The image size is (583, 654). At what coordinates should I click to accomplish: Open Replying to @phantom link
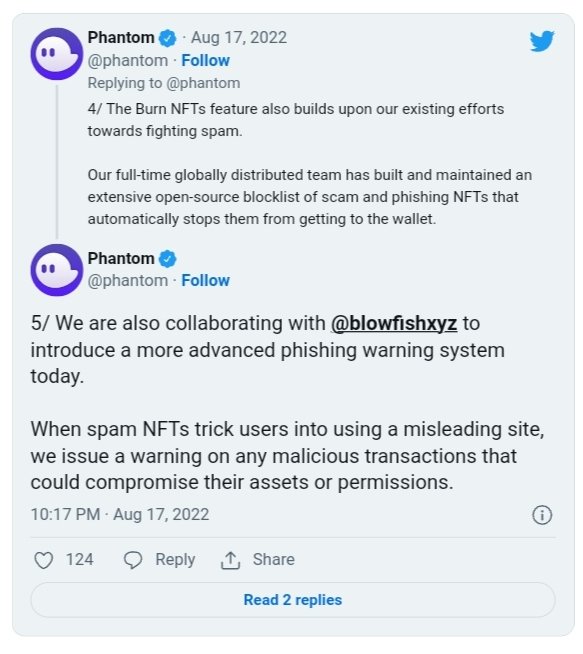coord(164,83)
